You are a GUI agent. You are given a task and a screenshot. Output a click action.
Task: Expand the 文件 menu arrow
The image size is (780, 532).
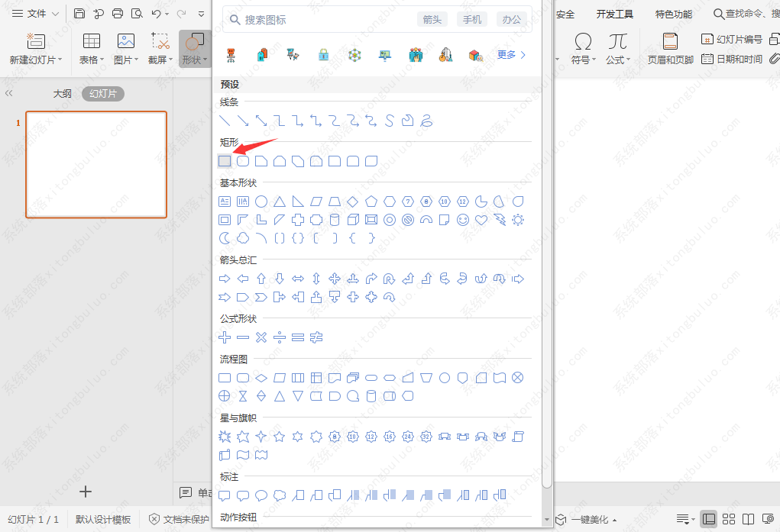point(55,14)
